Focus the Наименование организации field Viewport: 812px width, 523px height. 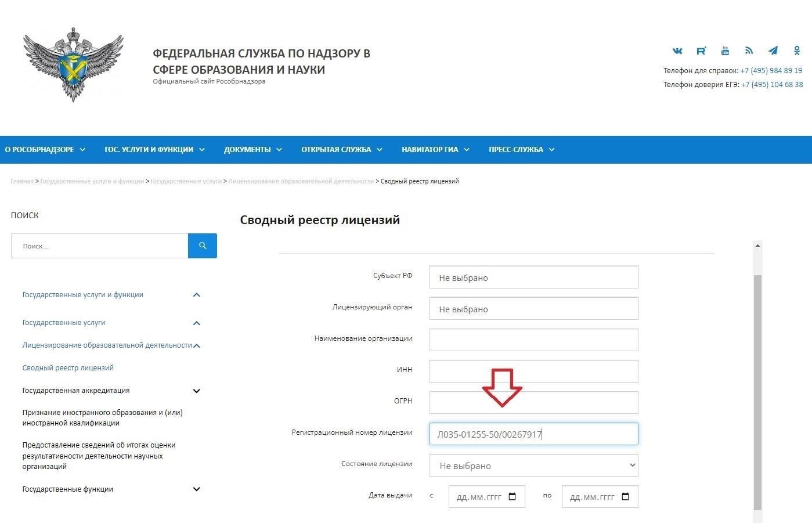tap(534, 340)
